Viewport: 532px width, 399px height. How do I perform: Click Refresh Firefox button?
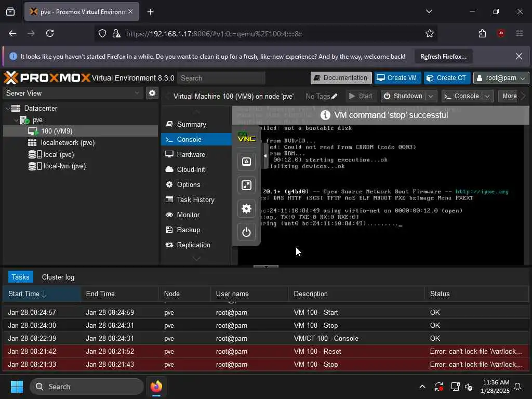tap(444, 56)
